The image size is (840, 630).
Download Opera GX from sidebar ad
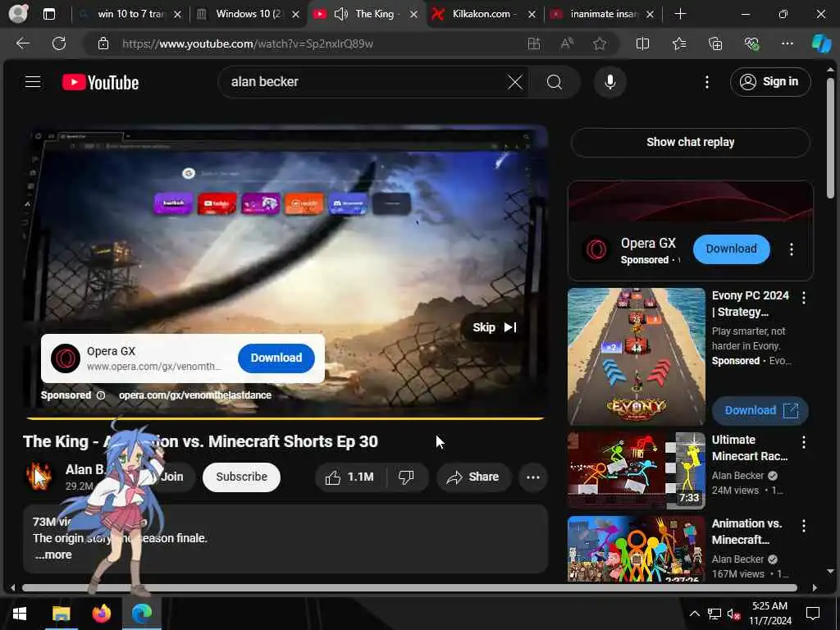point(731,249)
